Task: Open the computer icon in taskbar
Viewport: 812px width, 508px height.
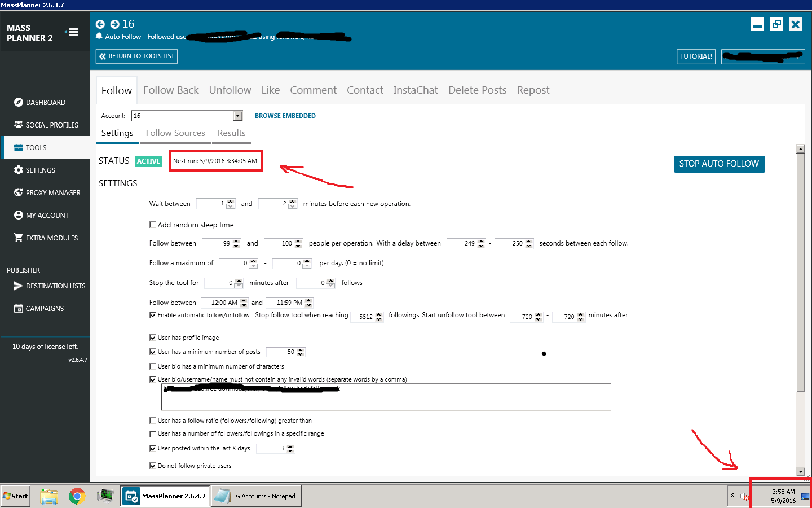Action: pos(105,496)
